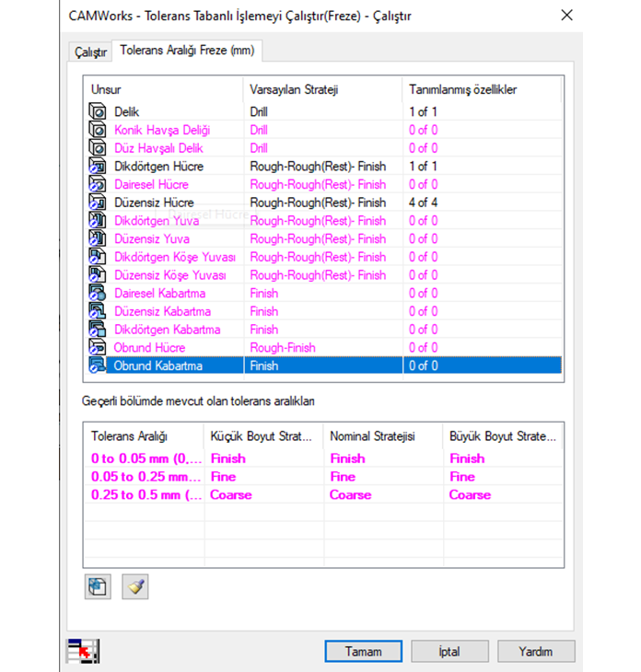Click the Drill strategy cell for Delik
The height and width of the screenshot is (672, 641).
click(259, 111)
